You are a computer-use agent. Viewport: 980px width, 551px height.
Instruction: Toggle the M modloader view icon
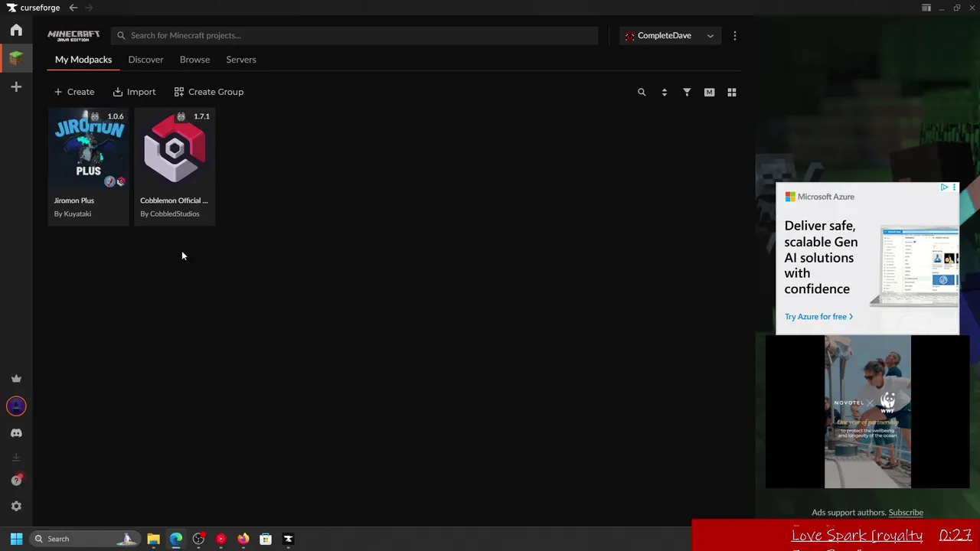click(x=709, y=92)
